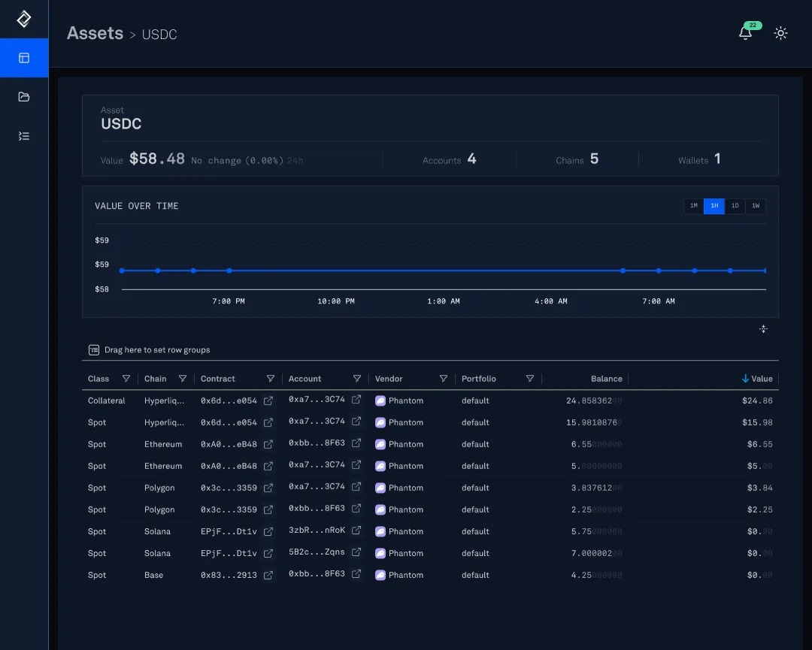Screen dimensions: 812x650
Task: Select the 1W time range
Action: coord(755,205)
